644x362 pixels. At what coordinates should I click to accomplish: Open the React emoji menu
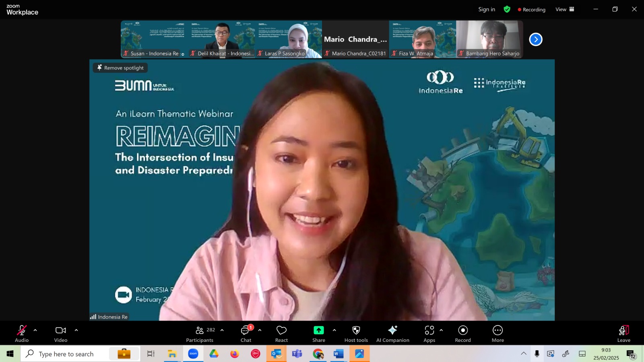(x=281, y=334)
